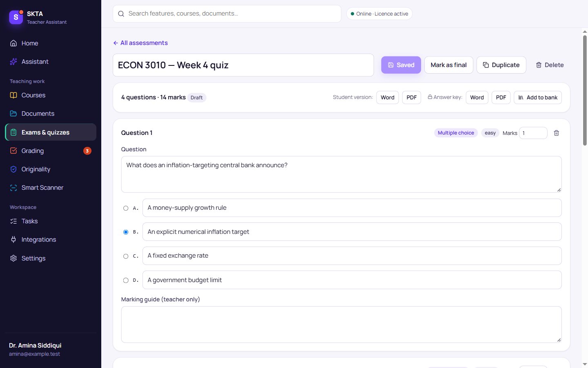
Task: Edit the Question 1 marks field
Action: click(x=533, y=133)
